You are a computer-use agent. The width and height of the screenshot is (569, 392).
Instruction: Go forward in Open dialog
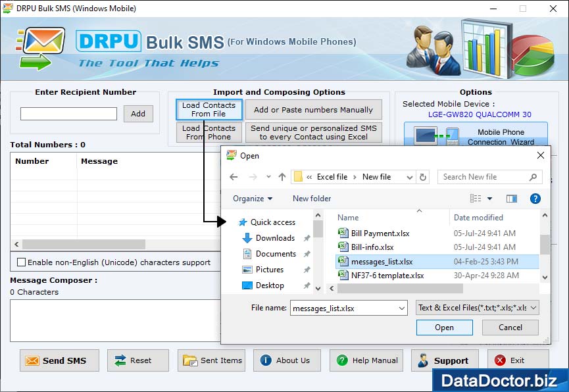click(253, 177)
